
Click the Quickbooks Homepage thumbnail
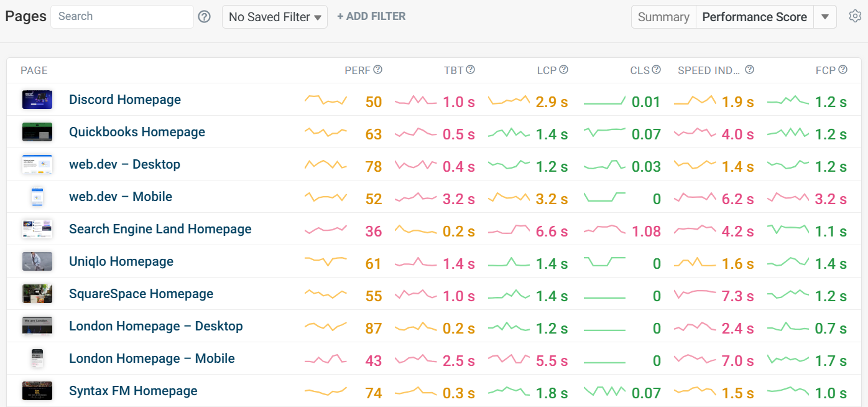coord(37,132)
